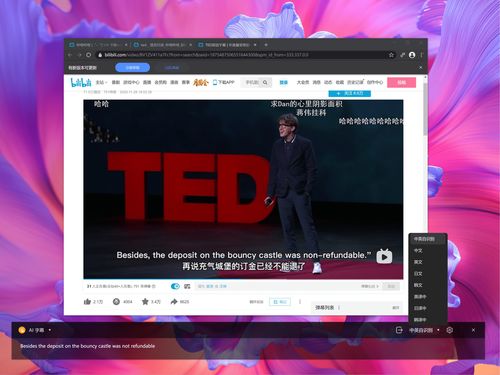
Task: Open the browser extensions icon beside the bookmark star
Action: click(x=402, y=55)
